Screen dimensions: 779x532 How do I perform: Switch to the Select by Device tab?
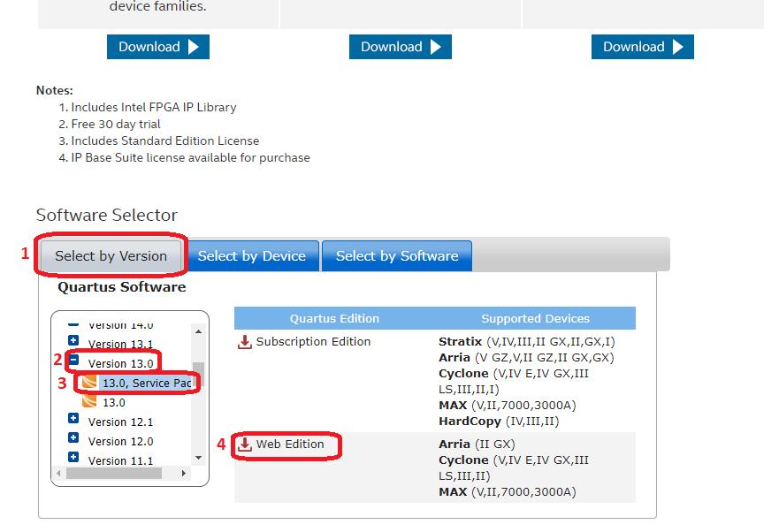(251, 255)
